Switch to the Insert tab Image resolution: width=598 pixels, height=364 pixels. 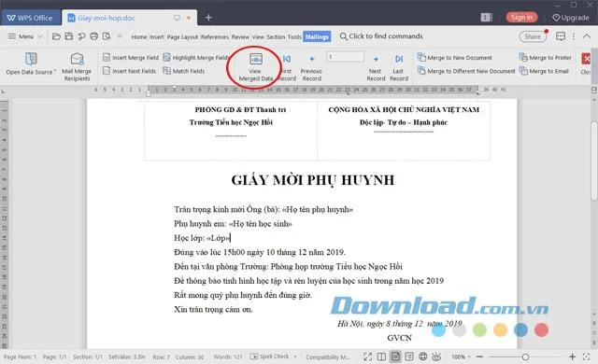156,37
